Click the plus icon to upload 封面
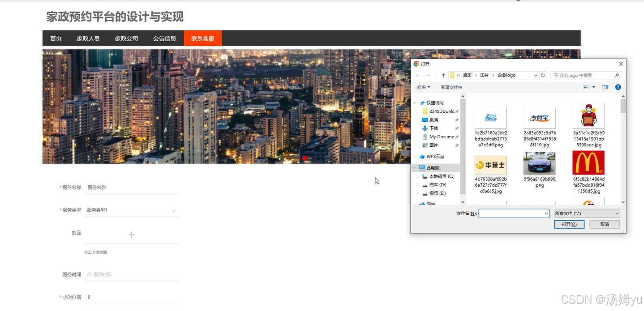The width and height of the screenshot is (644, 311). point(132,235)
